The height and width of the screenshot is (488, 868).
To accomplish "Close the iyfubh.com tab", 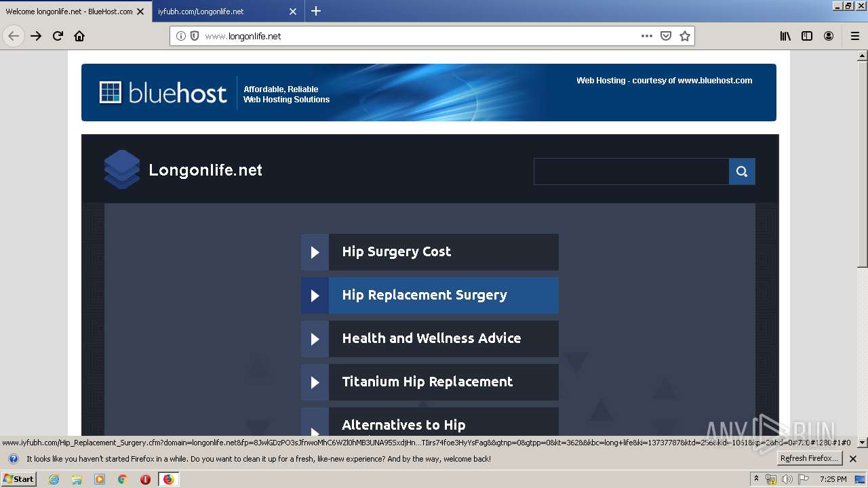I will pyautogui.click(x=293, y=12).
